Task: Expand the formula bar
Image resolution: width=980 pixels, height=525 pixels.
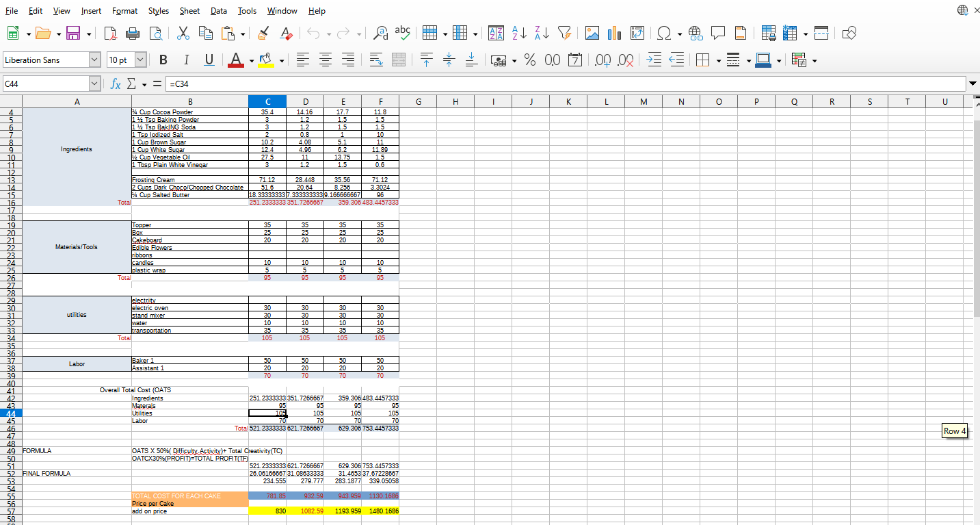Action: [x=973, y=84]
